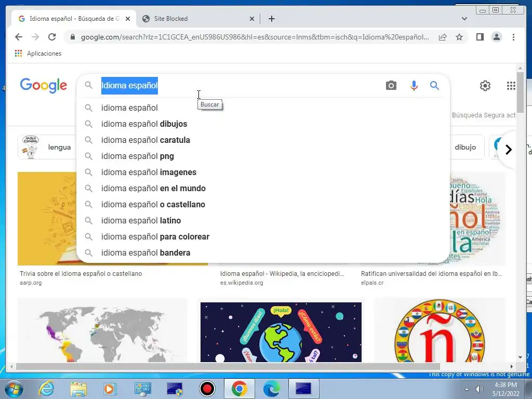Open Windows Media Player in taskbar

pos(110,389)
